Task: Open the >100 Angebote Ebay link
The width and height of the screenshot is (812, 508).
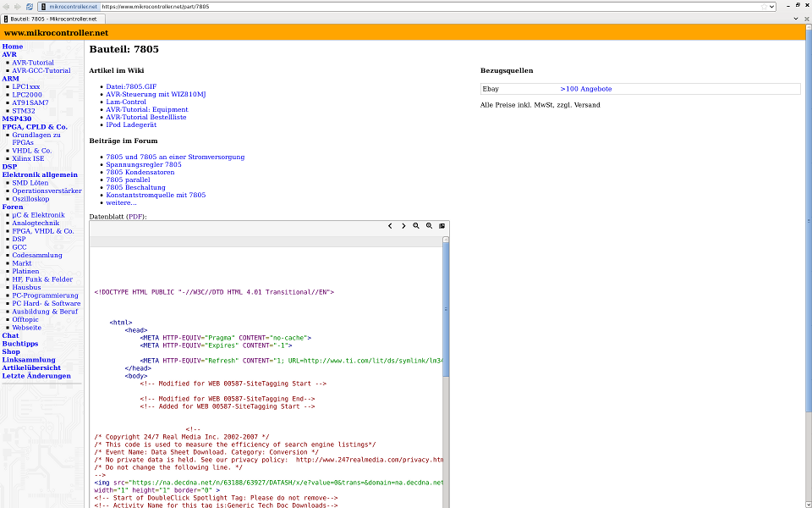Action: pyautogui.click(x=585, y=89)
